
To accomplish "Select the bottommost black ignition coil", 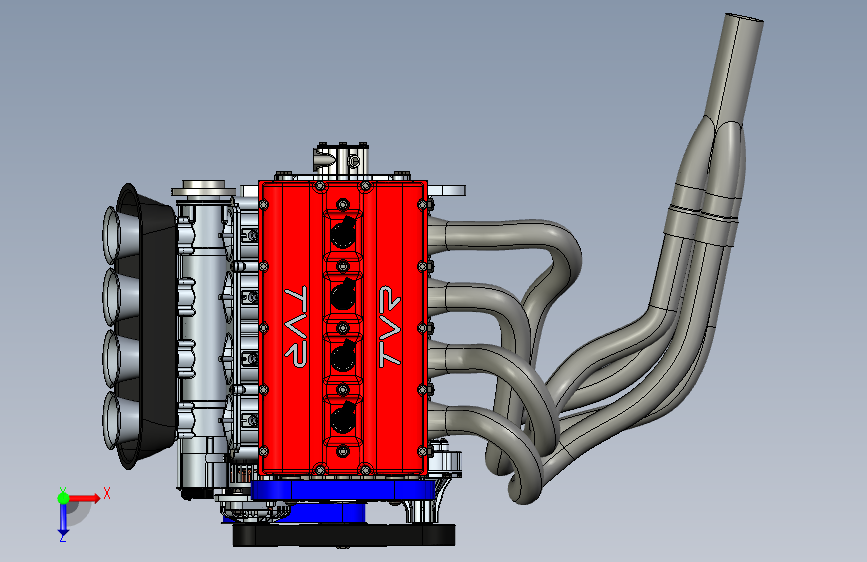I will point(343,418).
